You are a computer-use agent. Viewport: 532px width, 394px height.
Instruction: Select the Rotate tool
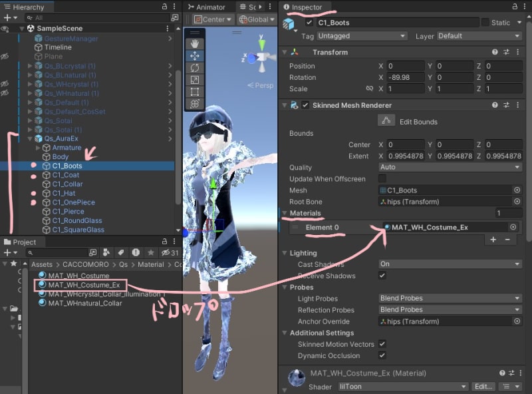pyautogui.click(x=195, y=68)
